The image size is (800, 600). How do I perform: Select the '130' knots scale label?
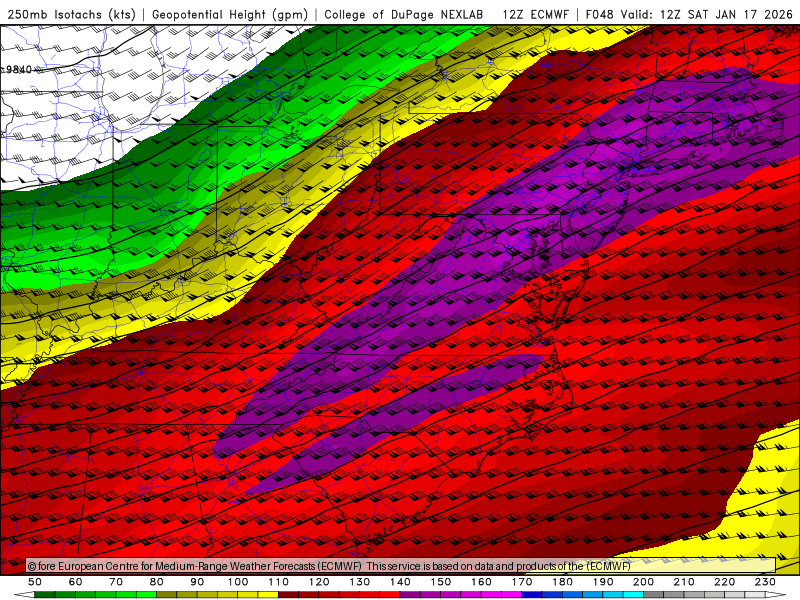360,582
